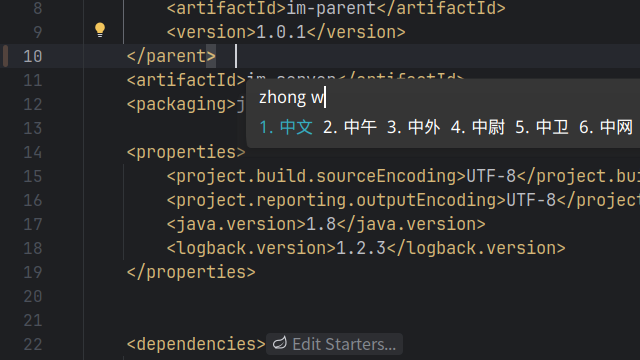Click the closing parent tag on line 10

coord(171,56)
